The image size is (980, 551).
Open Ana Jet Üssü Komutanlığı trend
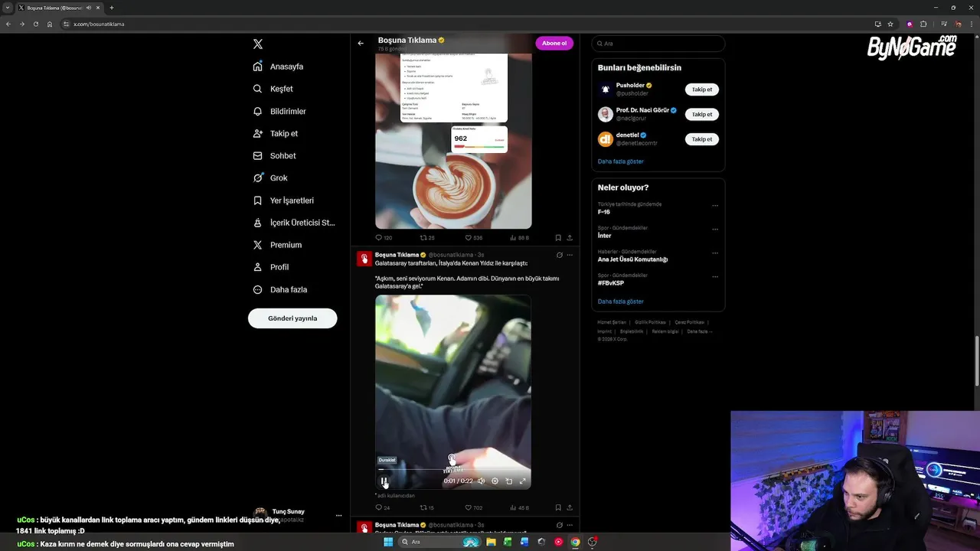click(632, 259)
